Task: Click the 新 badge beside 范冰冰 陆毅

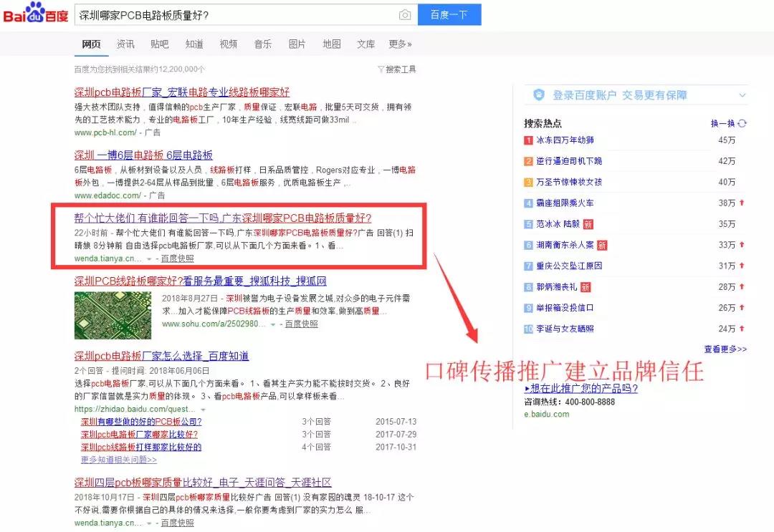Action: click(588, 224)
